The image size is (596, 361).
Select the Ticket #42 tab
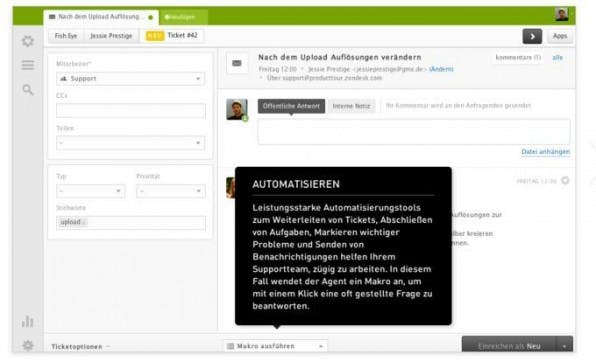pos(172,35)
